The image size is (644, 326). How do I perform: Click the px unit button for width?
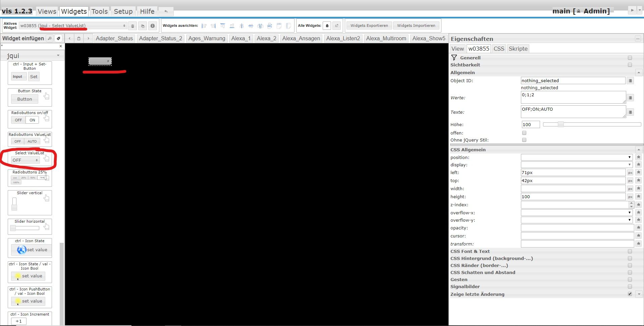[630, 189]
